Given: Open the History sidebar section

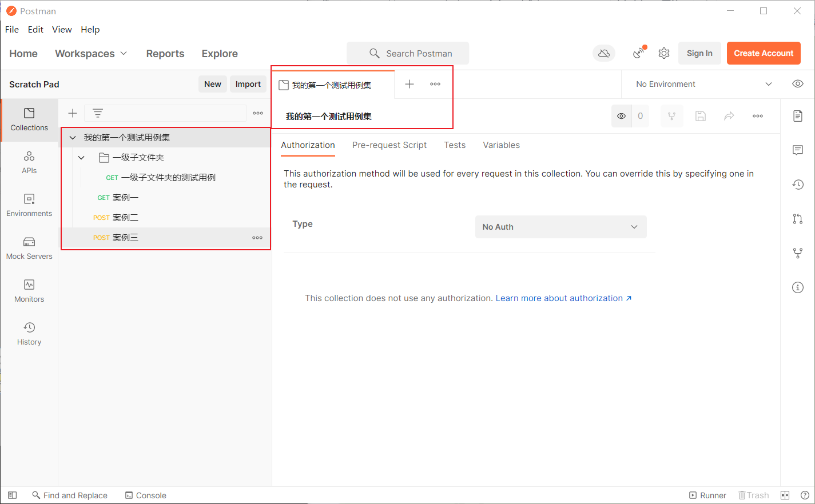Looking at the screenshot, I should point(29,334).
